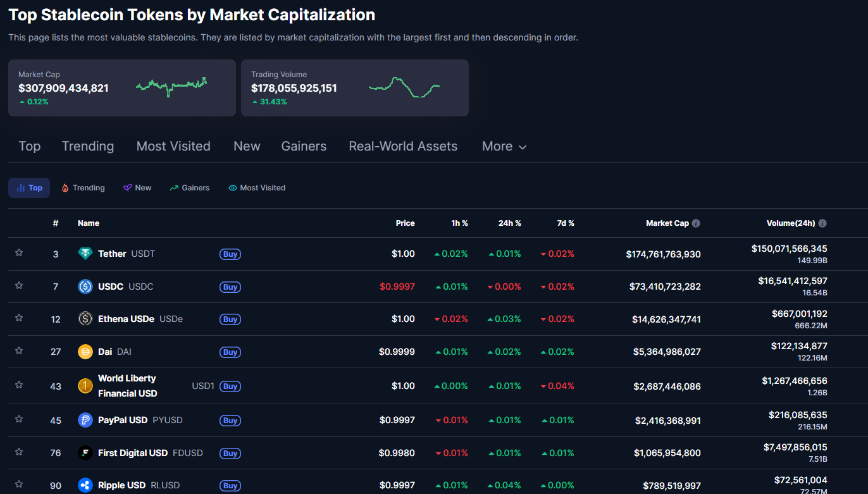Screen dimensions: 868x494
Task: Open the Tether USDT name link
Action: (127, 254)
